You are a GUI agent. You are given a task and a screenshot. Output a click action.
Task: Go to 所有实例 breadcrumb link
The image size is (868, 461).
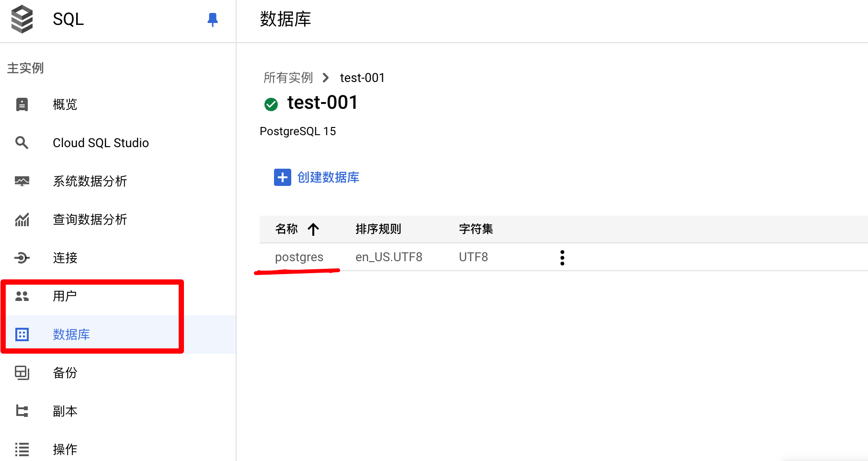(x=288, y=78)
